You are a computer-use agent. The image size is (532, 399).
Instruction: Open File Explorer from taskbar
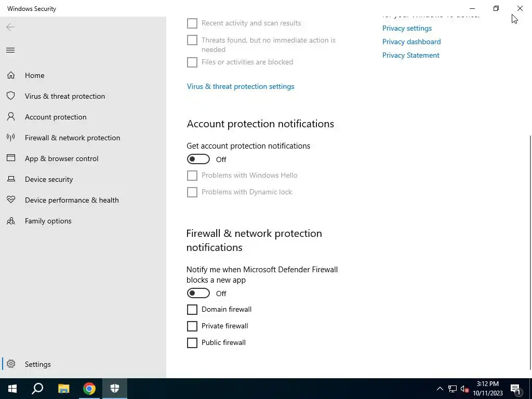[x=63, y=389]
